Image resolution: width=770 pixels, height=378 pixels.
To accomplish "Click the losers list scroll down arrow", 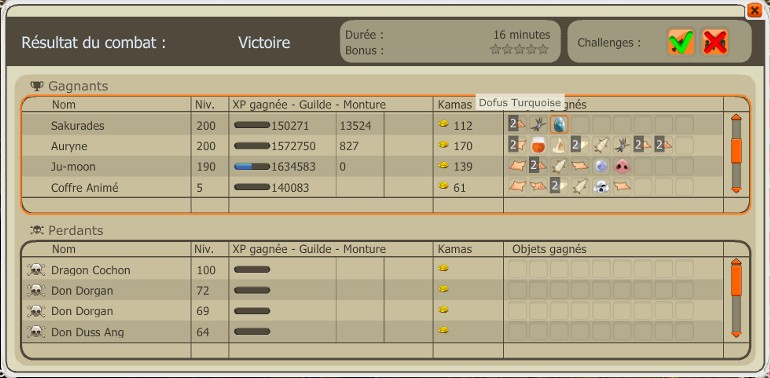I will [x=736, y=334].
